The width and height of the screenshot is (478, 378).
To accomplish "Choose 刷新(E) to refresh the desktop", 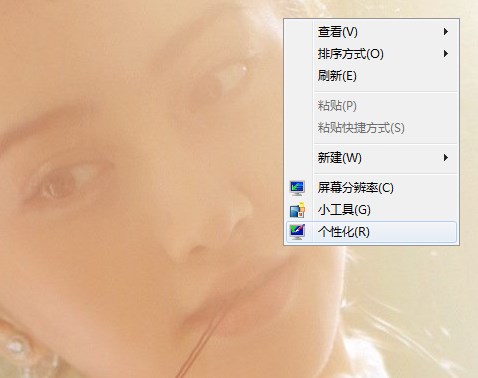I will tap(371, 76).
